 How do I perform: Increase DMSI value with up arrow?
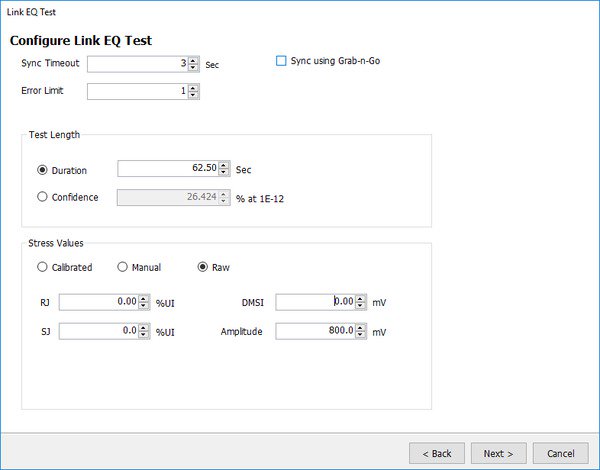(362, 297)
